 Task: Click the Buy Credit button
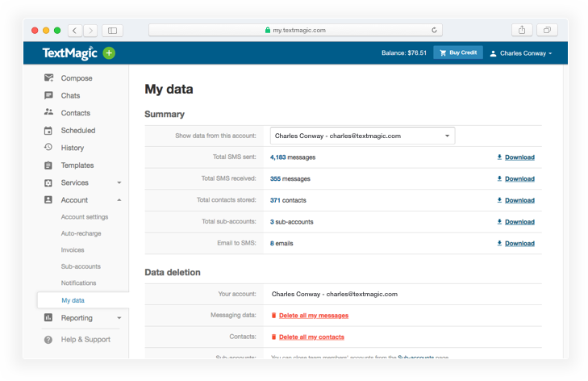coord(458,52)
